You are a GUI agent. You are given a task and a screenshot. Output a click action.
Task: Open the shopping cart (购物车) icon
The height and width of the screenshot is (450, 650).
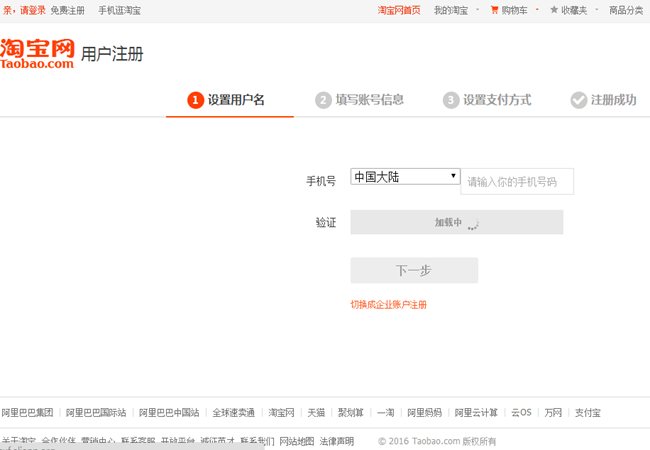[494, 10]
